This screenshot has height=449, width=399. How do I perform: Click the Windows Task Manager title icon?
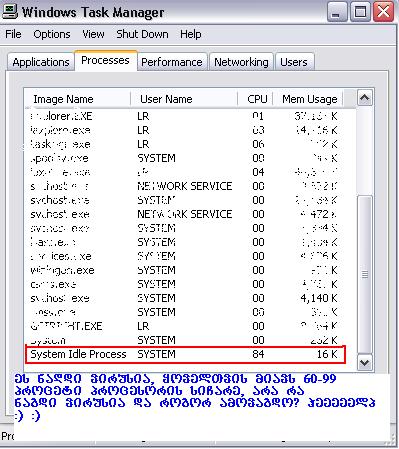click(x=10, y=12)
